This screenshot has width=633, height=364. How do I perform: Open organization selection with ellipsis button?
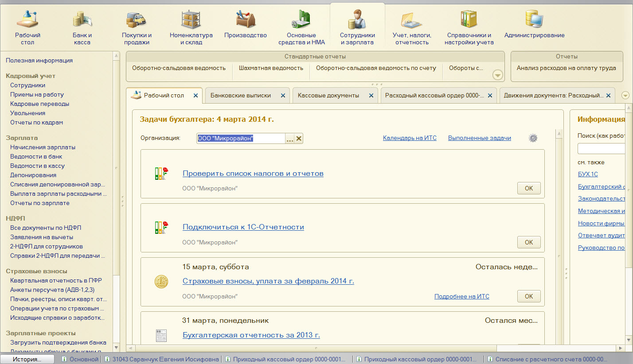[290, 139]
